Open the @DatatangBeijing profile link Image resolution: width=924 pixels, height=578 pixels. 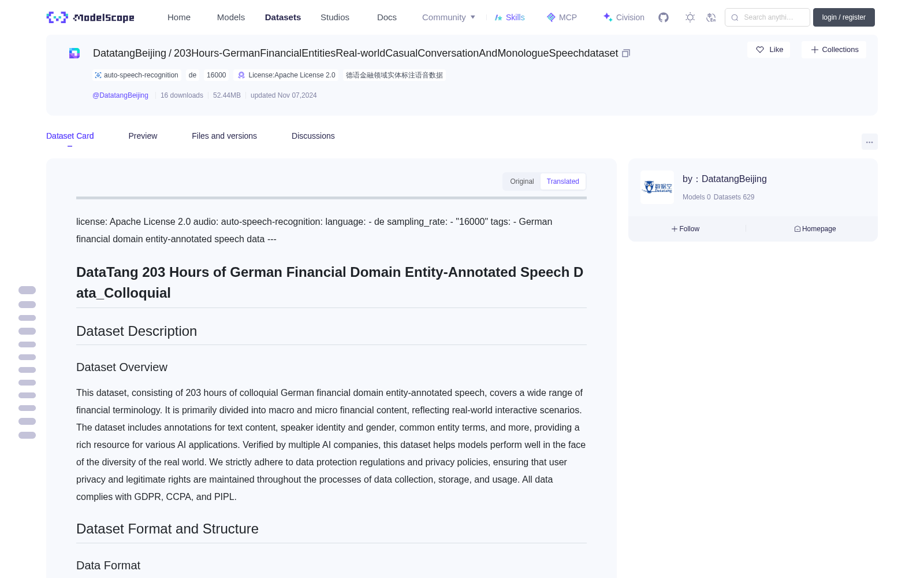click(120, 95)
